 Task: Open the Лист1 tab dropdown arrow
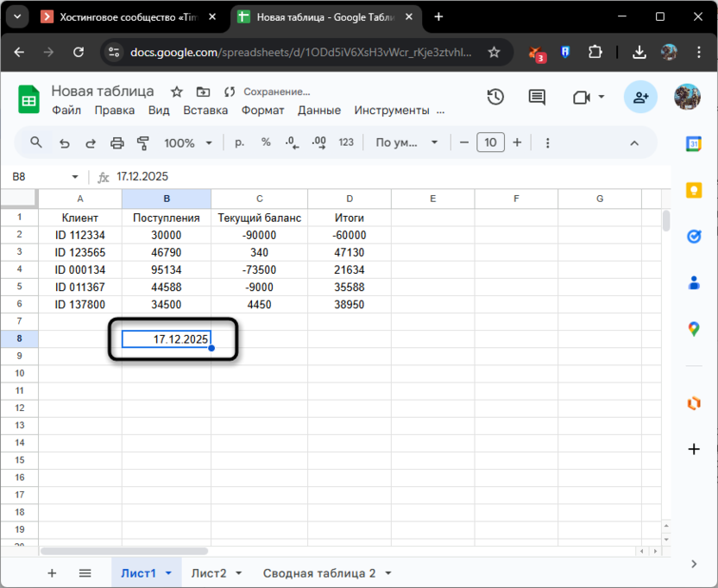click(x=168, y=572)
